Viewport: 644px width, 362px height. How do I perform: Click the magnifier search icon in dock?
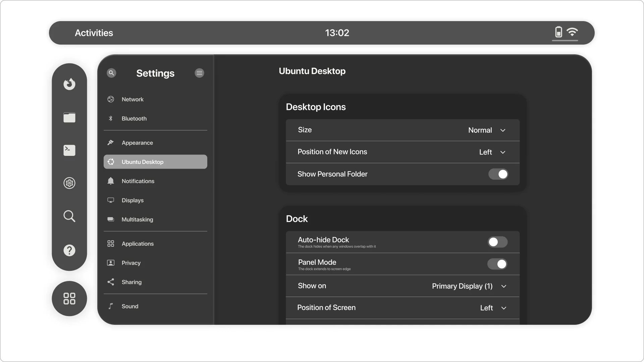[x=69, y=216]
